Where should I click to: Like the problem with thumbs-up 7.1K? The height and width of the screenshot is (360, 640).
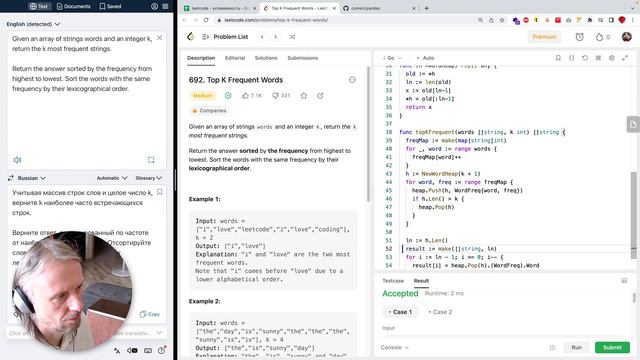coord(252,96)
